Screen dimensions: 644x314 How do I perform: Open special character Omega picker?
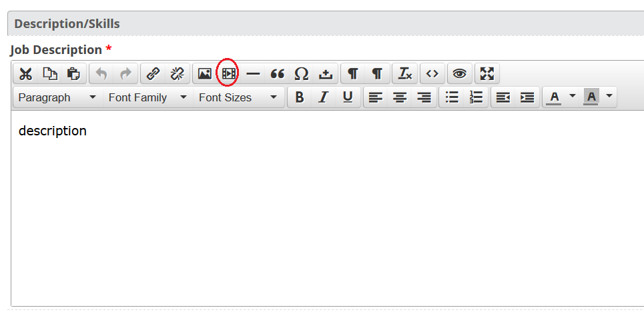(302, 74)
